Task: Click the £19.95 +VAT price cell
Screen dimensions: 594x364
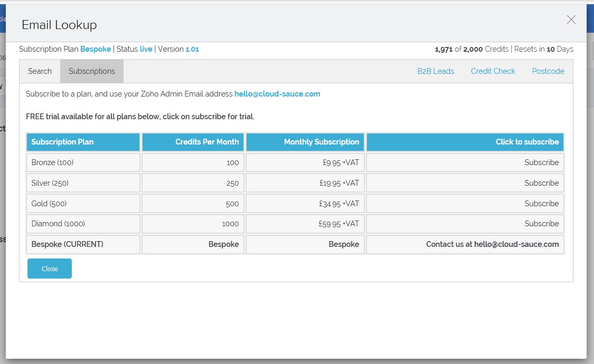Action: pos(305,183)
